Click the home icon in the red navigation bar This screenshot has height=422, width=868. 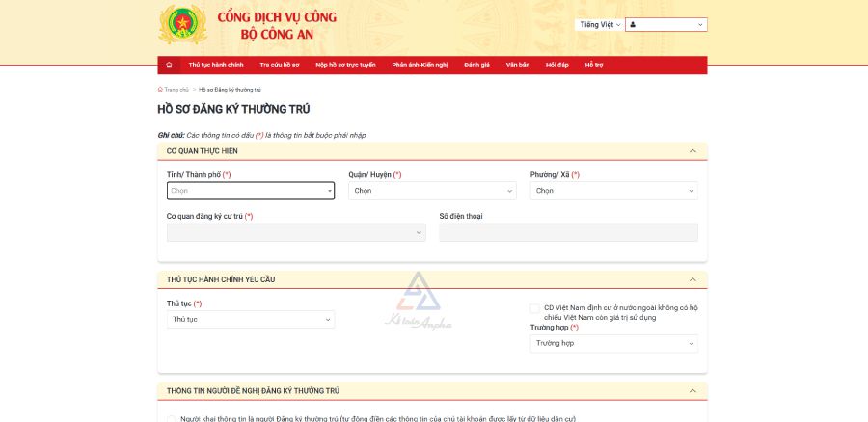(170, 65)
